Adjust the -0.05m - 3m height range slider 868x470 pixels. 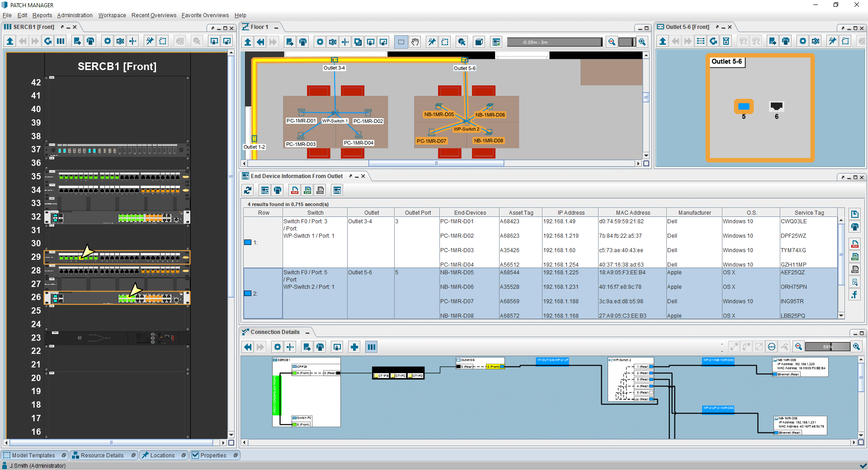(555, 42)
